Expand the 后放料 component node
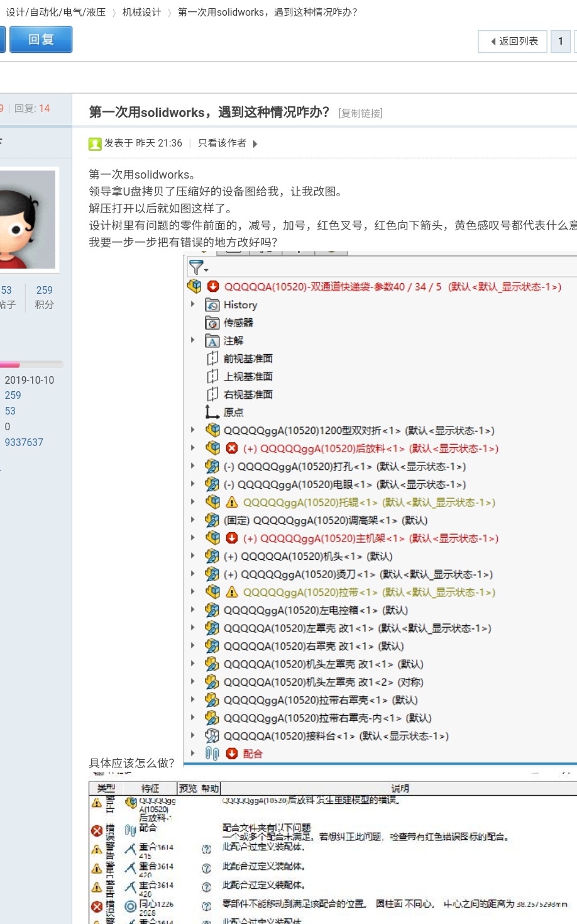Screen dimensions: 577x924 coord(192,448)
